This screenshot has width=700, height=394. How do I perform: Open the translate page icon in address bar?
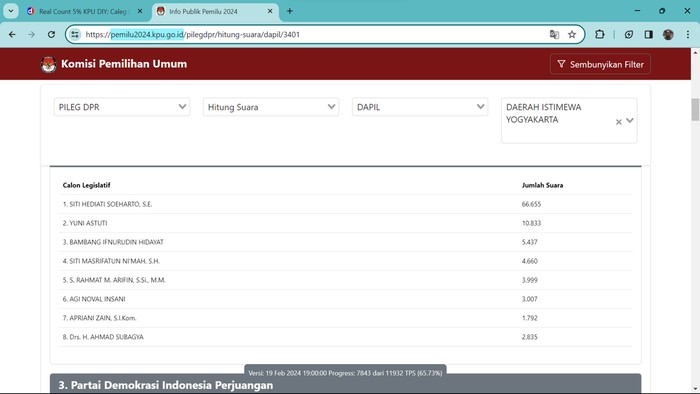point(554,34)
